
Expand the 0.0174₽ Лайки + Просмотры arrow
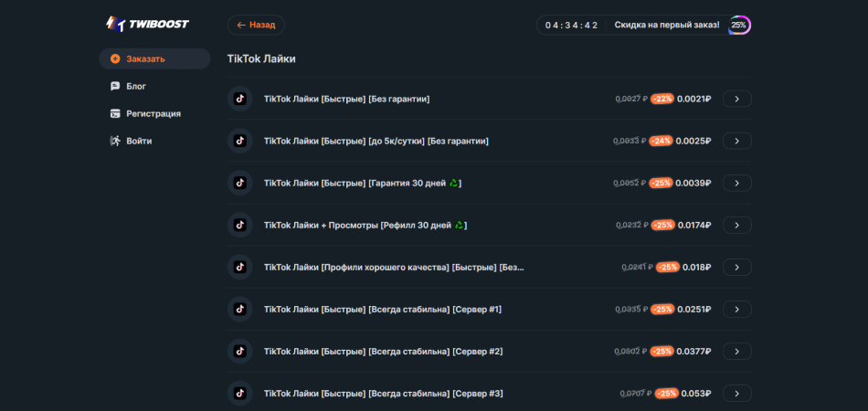coord(736,225)
